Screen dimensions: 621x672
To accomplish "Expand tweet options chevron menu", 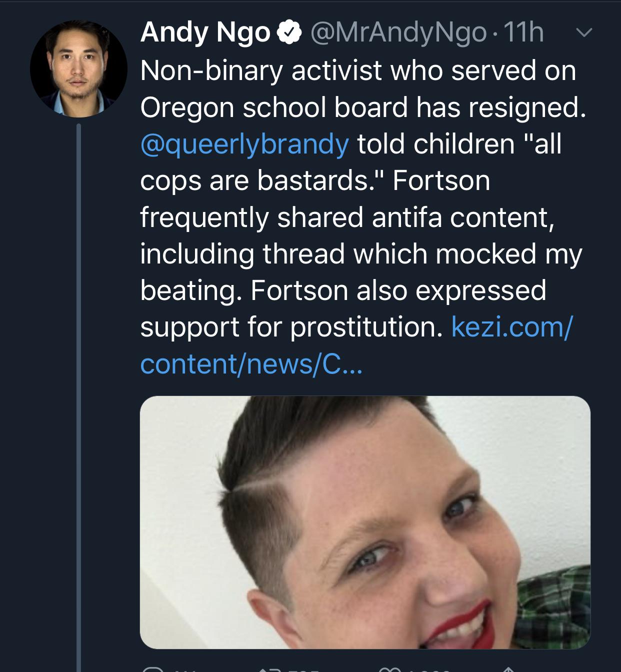I will [583, 33].
